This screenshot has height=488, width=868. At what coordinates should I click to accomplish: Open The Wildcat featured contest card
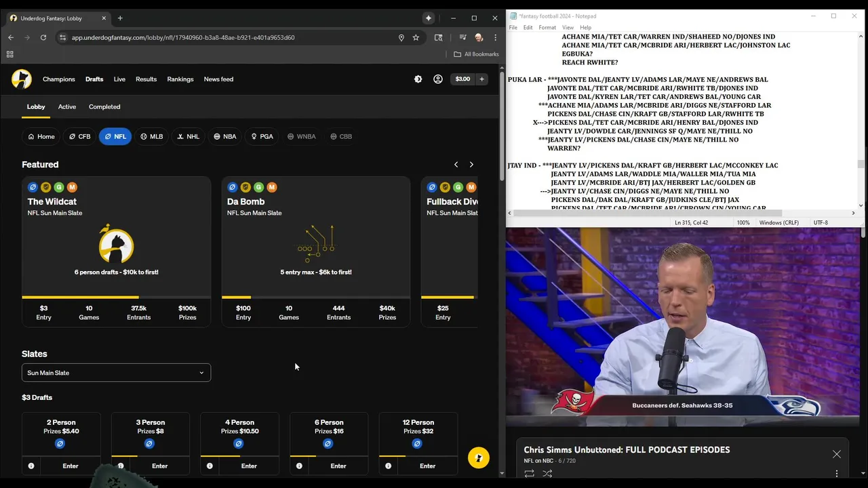coord(116,252)
